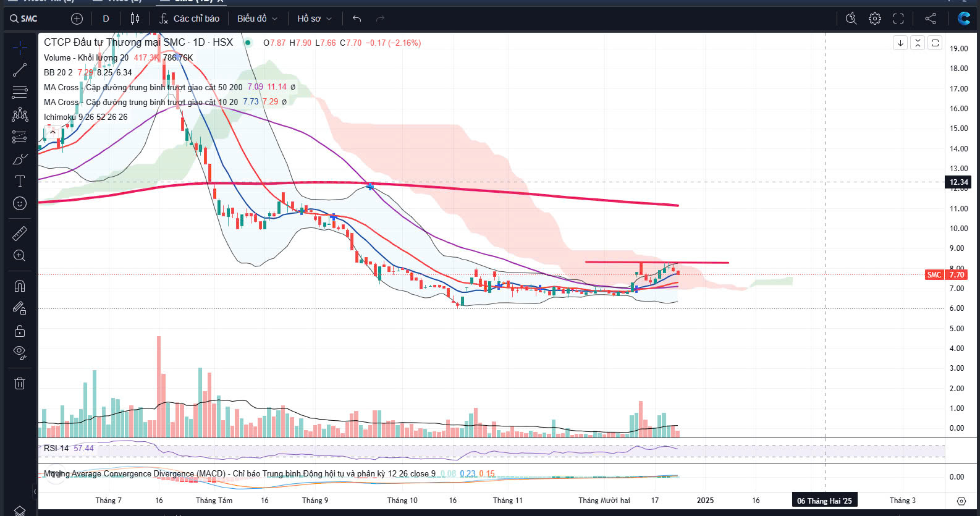The height and width of the screenshot is (516, 980).
Task: Add a symbol to compare
Action: [x=77, y=19]
